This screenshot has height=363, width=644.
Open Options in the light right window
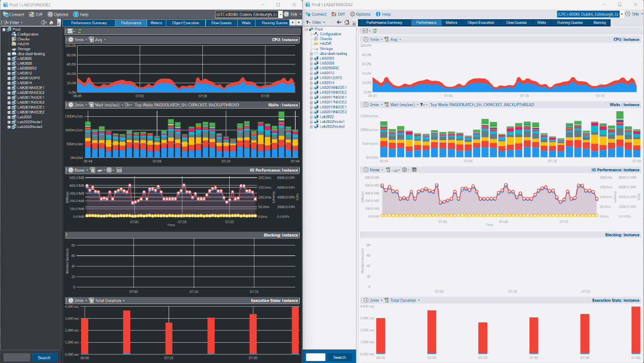tap(360, 14)
